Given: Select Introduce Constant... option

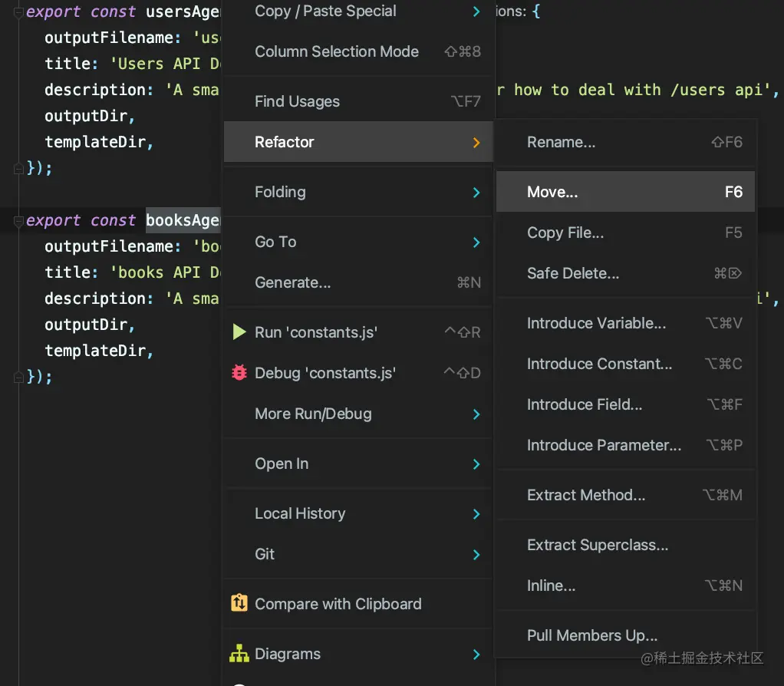Looking at the screenshot, I should [625, 364].
